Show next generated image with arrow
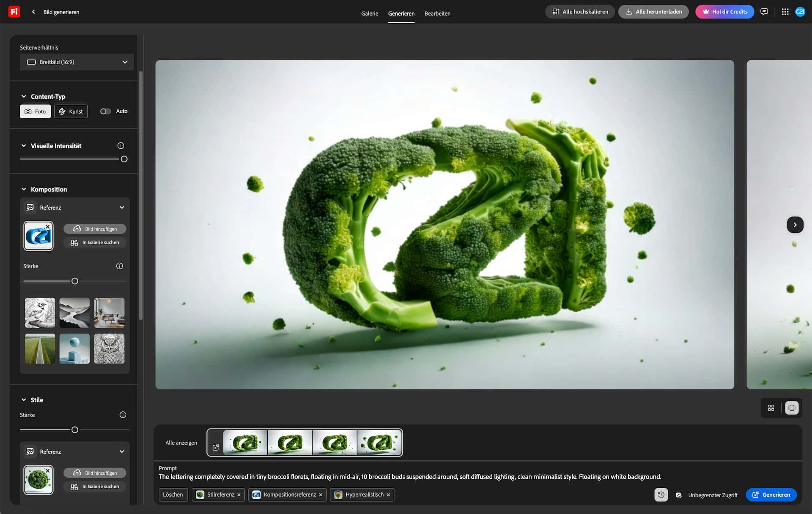The width and height of the screenshot is (812, 514). tap(795, 225)
